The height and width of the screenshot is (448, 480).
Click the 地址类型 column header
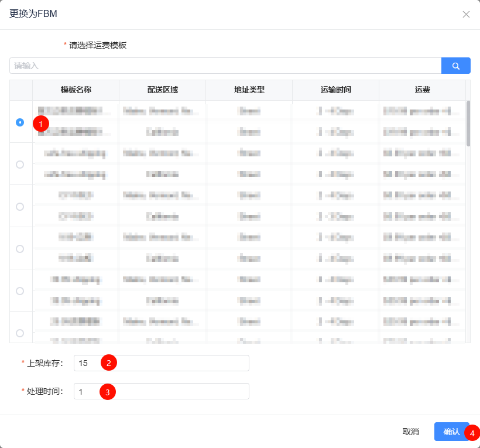coord(249,90)
